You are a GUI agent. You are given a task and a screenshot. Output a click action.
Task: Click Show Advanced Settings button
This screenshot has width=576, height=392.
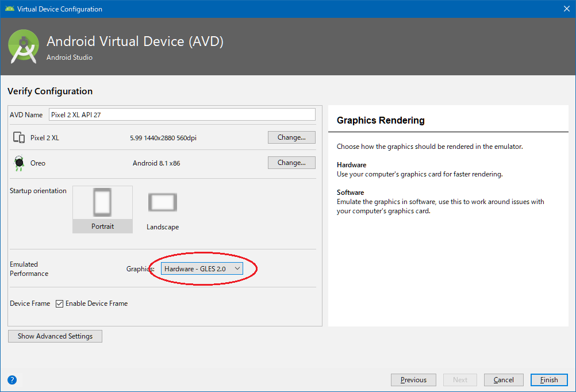point(55,336)
